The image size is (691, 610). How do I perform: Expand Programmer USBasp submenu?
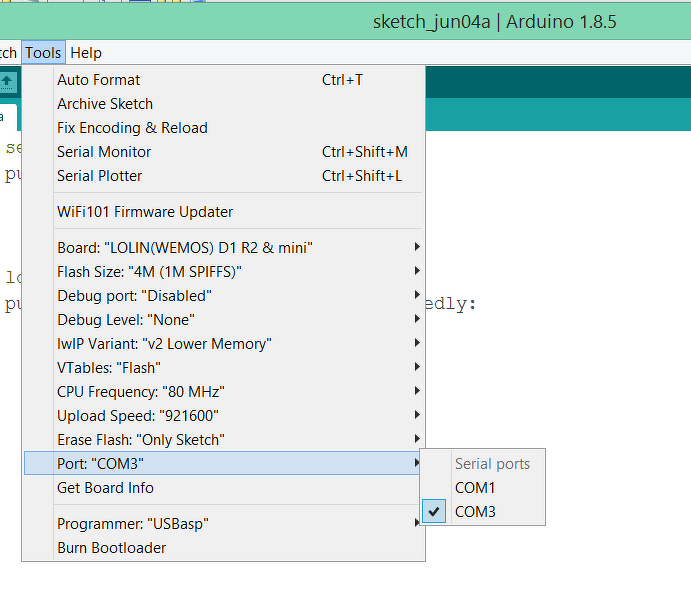[x=224, y=524]
